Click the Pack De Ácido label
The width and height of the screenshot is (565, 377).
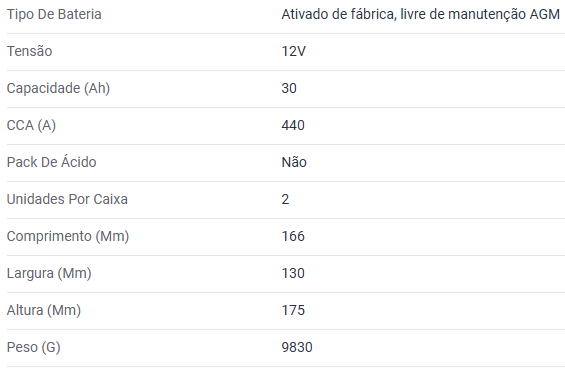pos(52,162)
